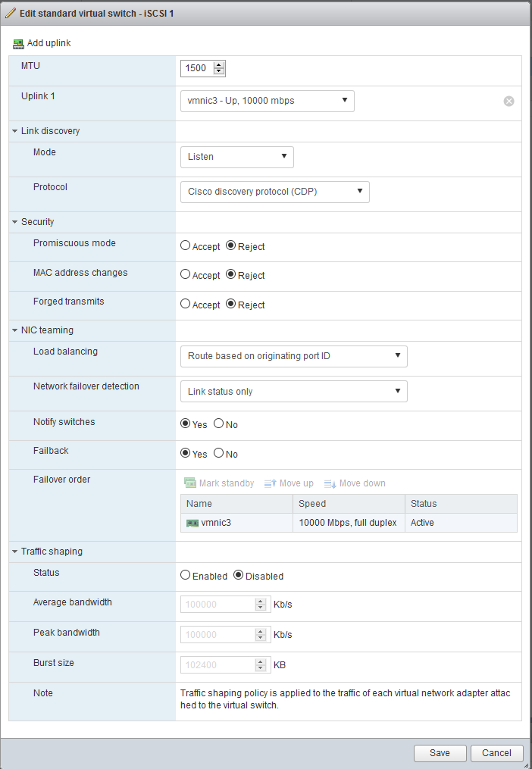This screenshot has width=532, height=769.
Task: Click the pencil edit icon in title bar
Action: [x=10, y=13]
